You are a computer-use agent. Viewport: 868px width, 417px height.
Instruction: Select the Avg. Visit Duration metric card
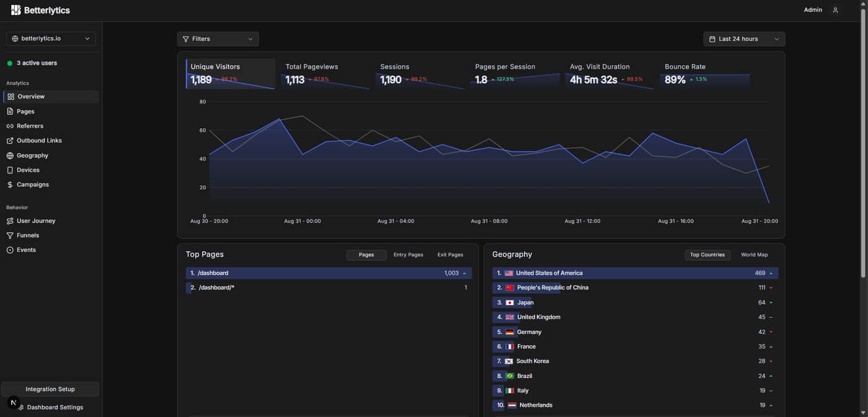(x=610, y=74)
